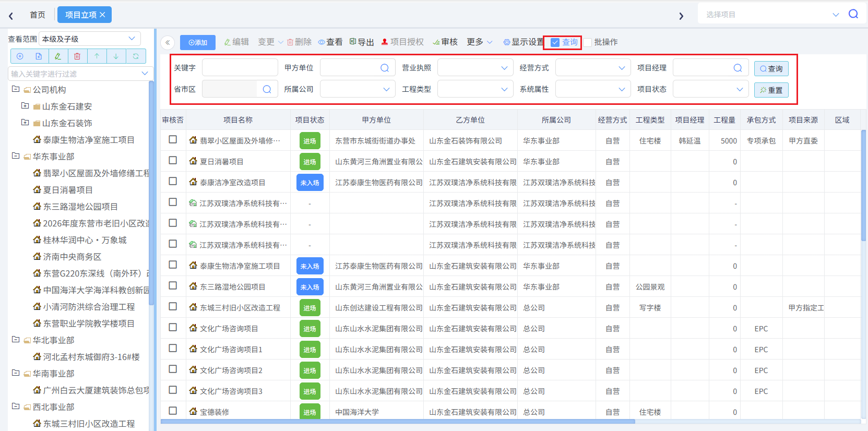Switch to the 首页 tab
This screenshot has width=868, height=431.
38,15
